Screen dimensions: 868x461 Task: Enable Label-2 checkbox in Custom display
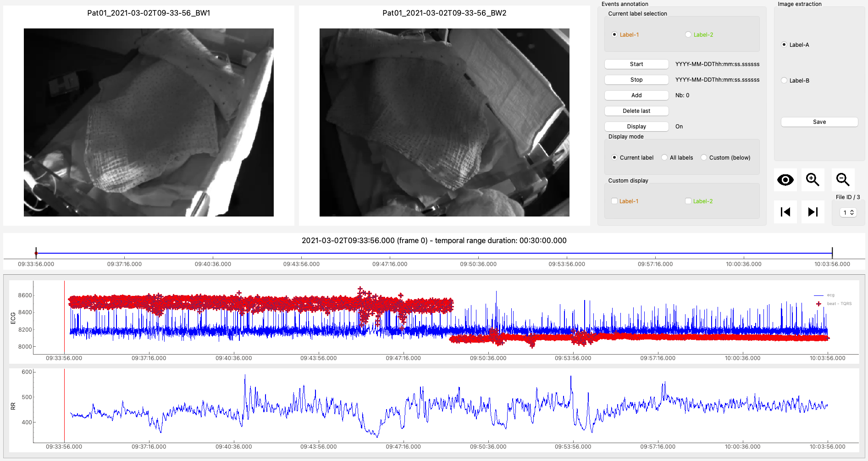pyautogui.click(x=688, y=201)
